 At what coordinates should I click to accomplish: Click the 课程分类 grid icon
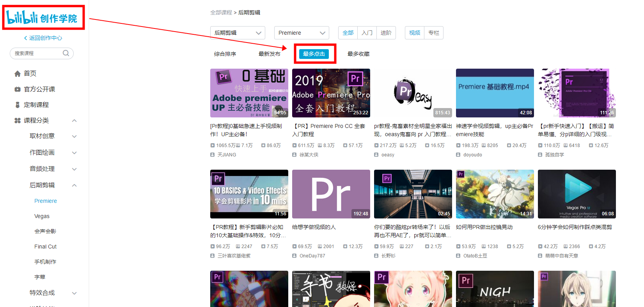click(18, 121)
